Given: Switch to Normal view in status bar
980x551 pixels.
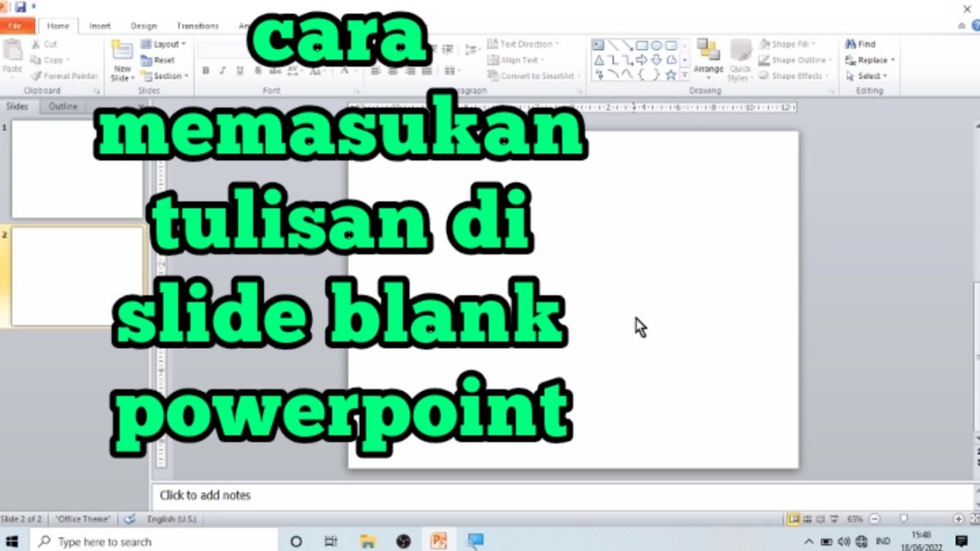Looking at the screenshot, I should coord(795,519).
